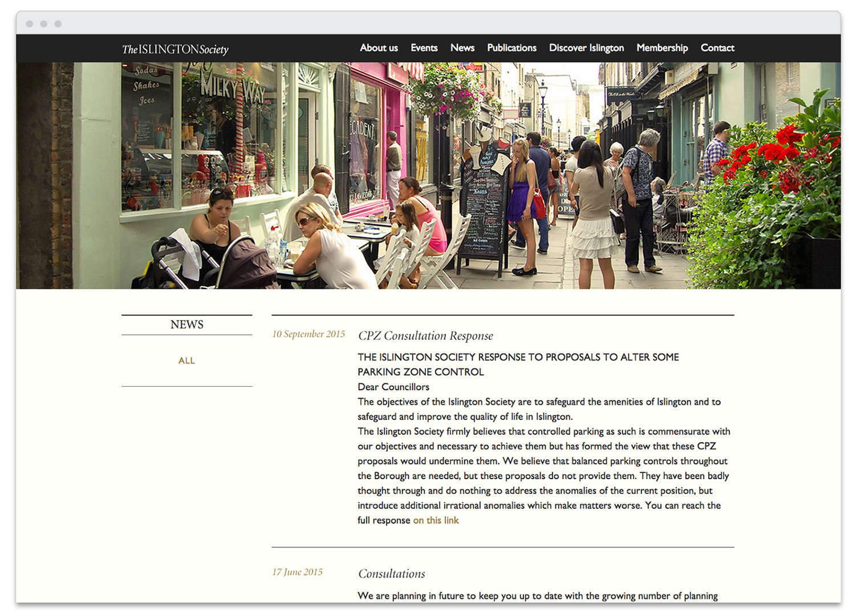Image resolution: width=857 pixels, height=616 pixels.
Task: Click the street scene banner photo
Action: 428,176
